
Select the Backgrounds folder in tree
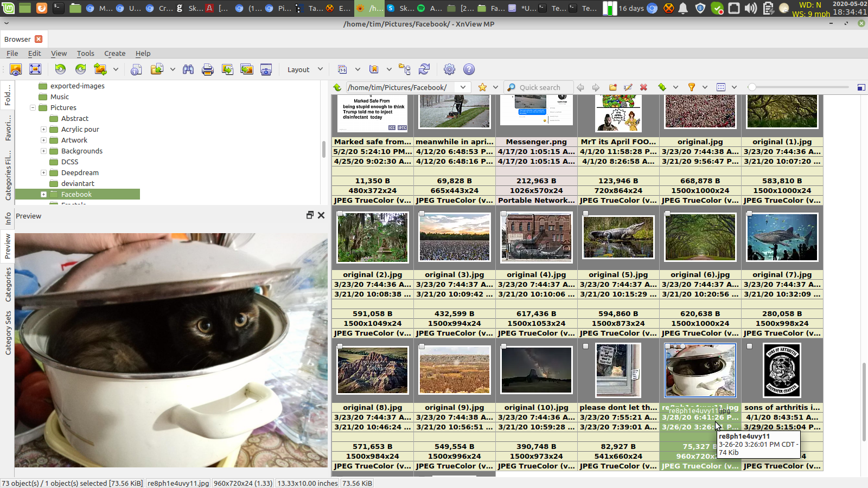[x=81, y=151]
